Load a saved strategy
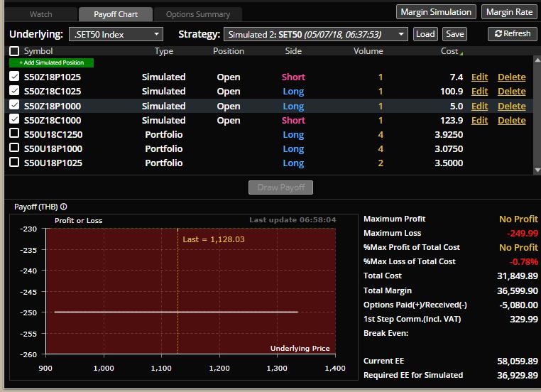The image size is (541, 392). 425,34
